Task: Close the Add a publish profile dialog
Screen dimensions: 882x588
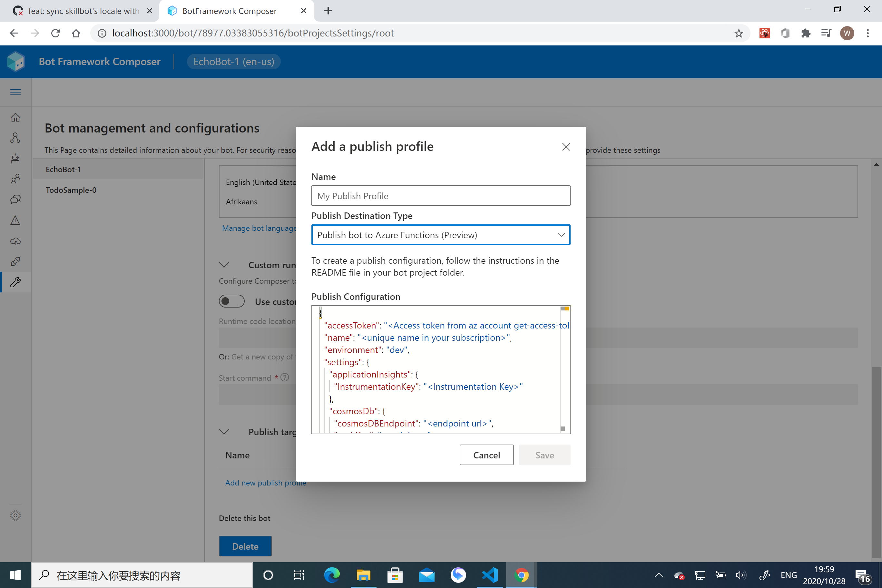Action: pos(566,147)
